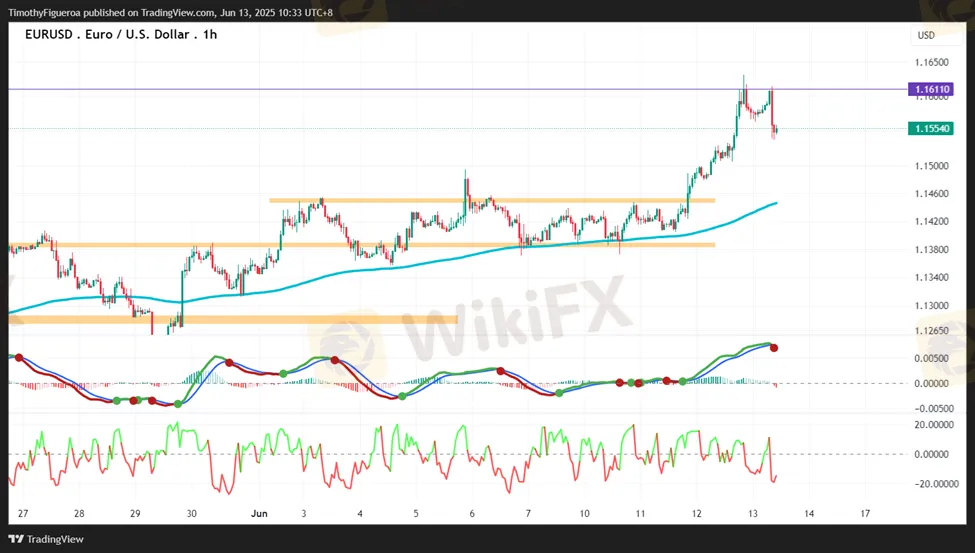Click the -20.00000 label on oscillator scale
The image size is (975, 553).
[x=932, y=484]
